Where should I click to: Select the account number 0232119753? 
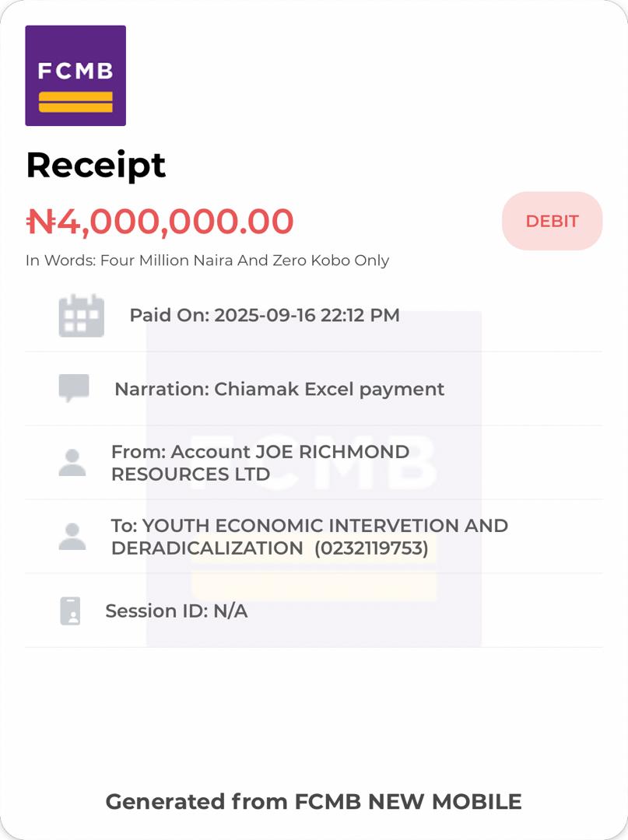click(x=371, y=548)
